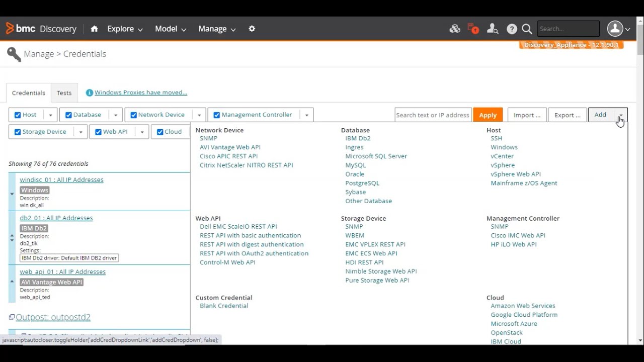Select Pure Storage Web API credential type
644x362 pixels.
(x=377, y=280)
